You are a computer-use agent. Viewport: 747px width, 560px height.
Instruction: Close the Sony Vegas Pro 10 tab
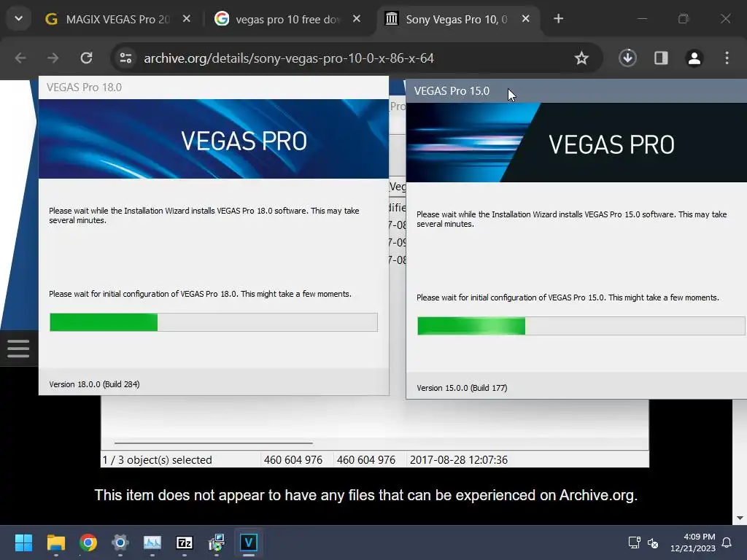[x=526, y=19]
